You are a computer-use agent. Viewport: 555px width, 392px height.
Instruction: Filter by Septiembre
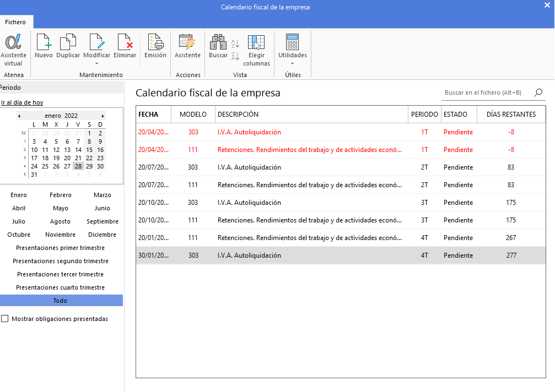click(x=103, y=221)
